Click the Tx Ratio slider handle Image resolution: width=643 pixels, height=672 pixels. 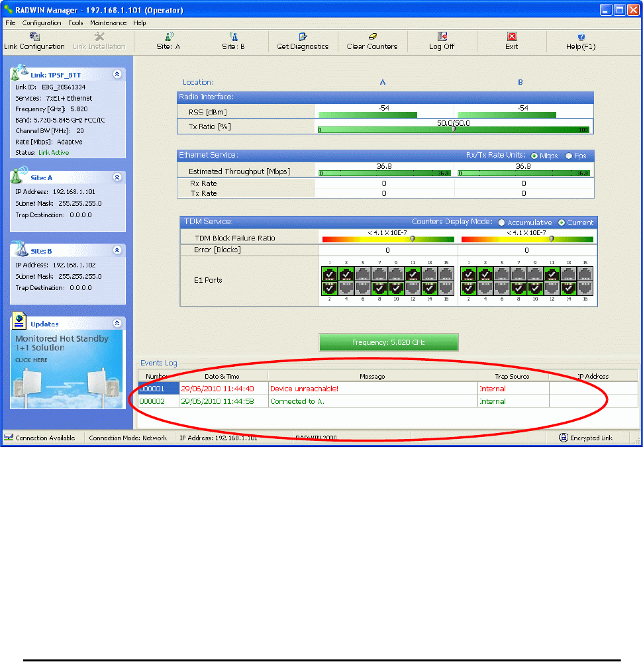(454, 129)
